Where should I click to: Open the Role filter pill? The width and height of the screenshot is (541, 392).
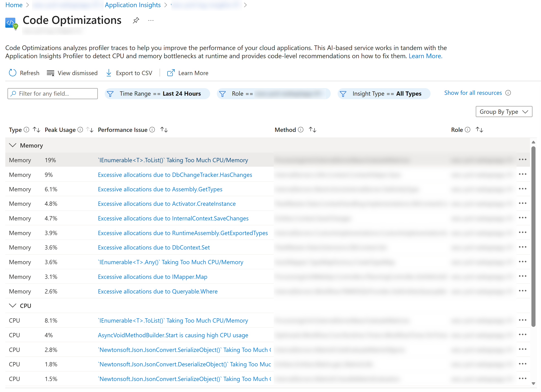point(274,94)
